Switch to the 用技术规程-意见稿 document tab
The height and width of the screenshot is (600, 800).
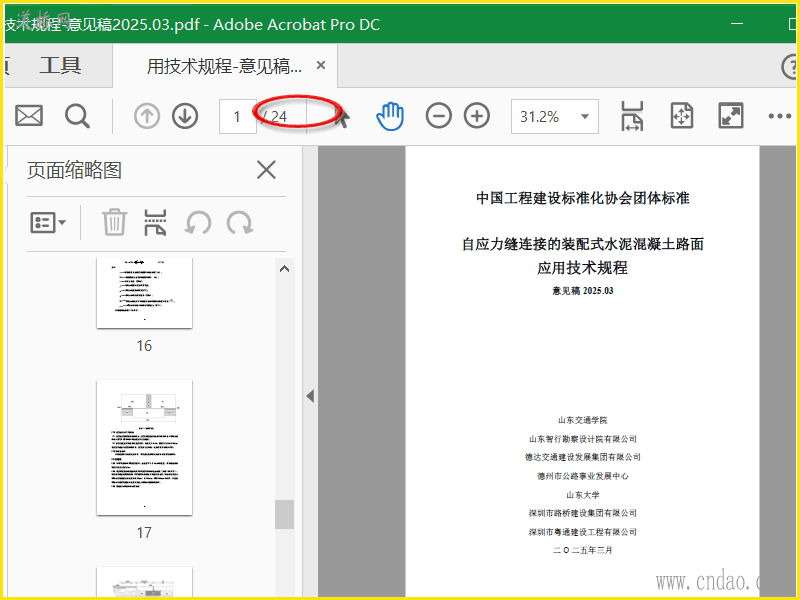click(x=224, y=66)
